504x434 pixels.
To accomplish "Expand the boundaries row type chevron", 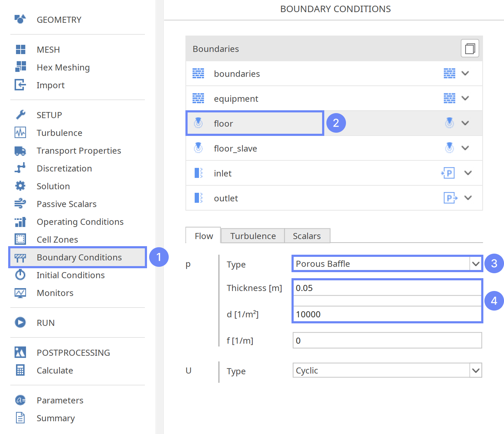I will 465,73.
